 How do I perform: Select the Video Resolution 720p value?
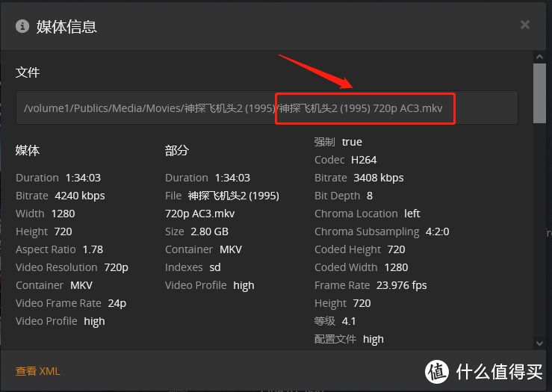(x=117, y=267)
